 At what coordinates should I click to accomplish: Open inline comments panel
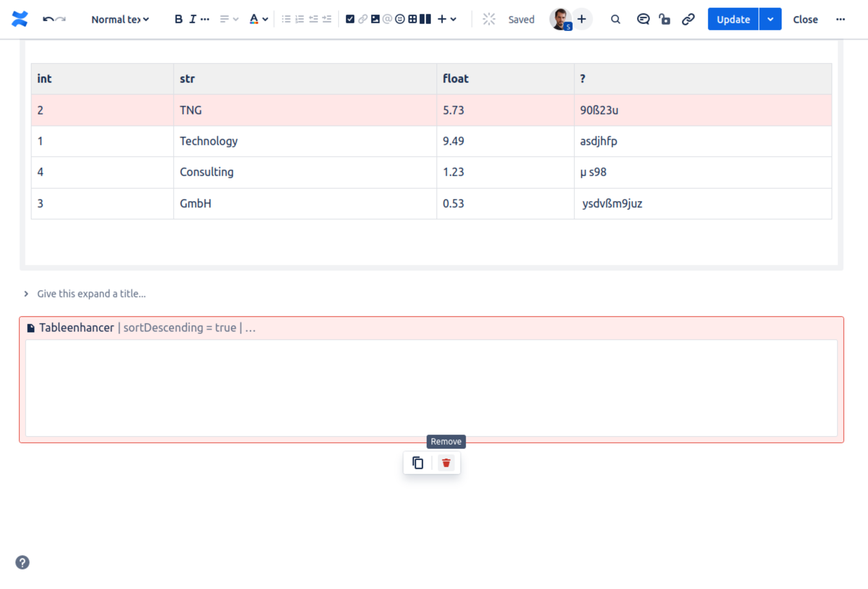tap(643, 19)
